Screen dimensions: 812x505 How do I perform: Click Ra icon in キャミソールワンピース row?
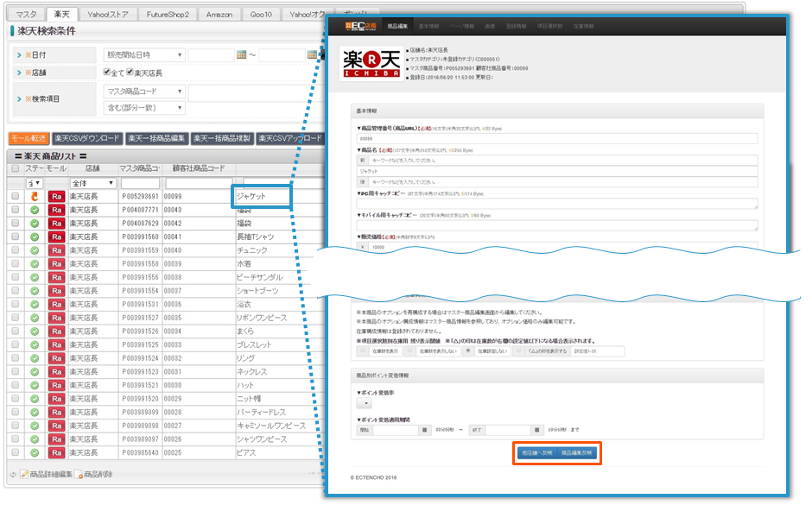point(56,426)
